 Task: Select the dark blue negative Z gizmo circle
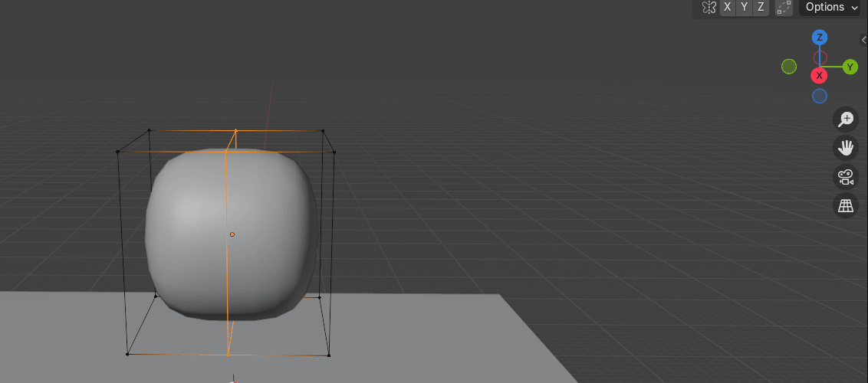click(820, 96)
